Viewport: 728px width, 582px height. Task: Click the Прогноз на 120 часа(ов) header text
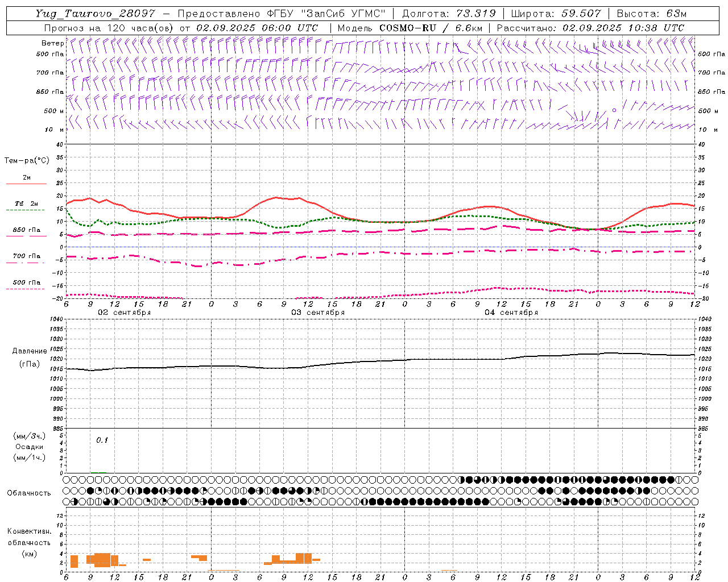click(181, 28)
